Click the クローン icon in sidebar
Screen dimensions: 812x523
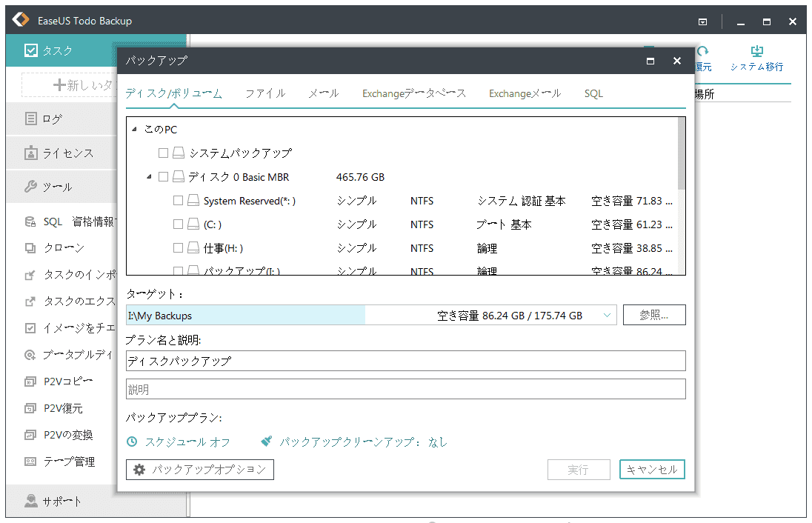pyautogui.click(x=30, y=248)
